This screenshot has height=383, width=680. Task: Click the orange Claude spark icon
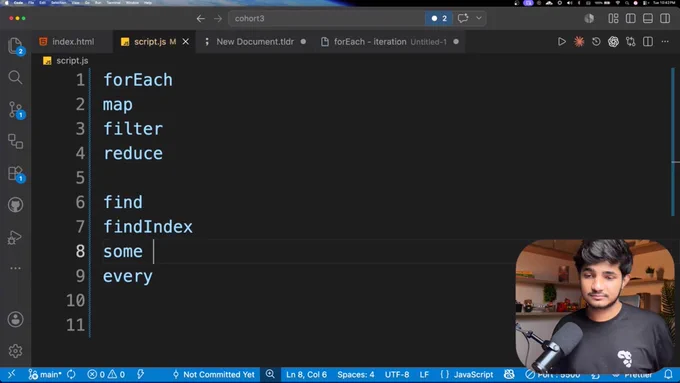tap(579, 42)
